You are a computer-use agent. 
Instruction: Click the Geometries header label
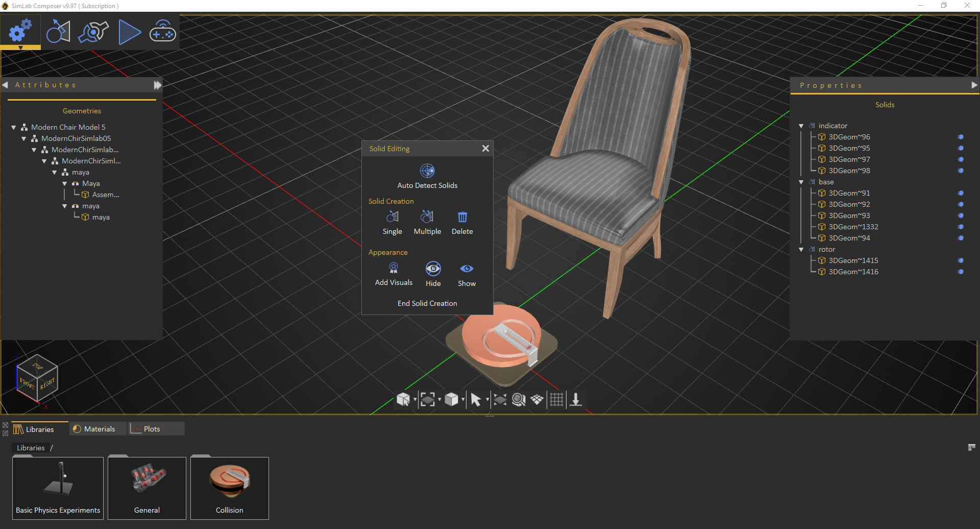click(82, 111)
